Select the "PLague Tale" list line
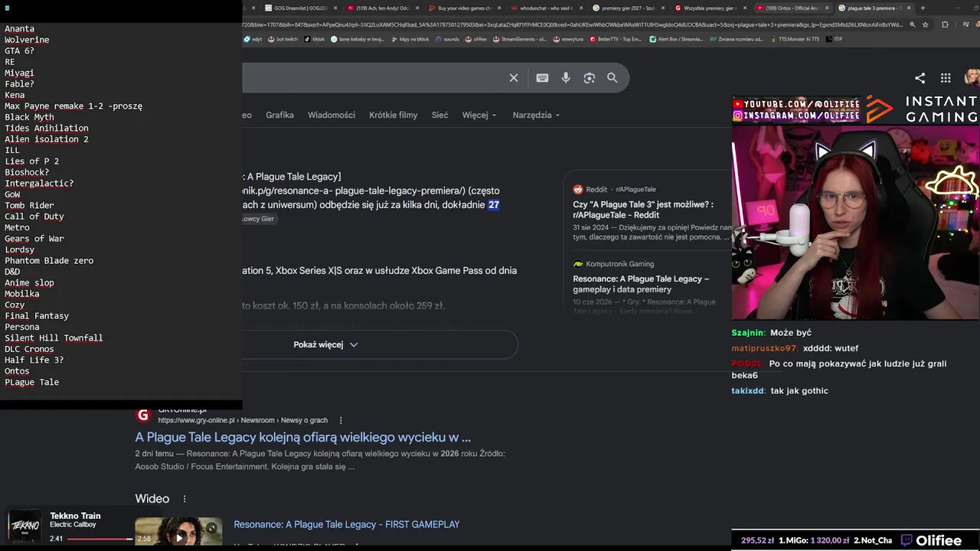 click(x=31, y=383)
